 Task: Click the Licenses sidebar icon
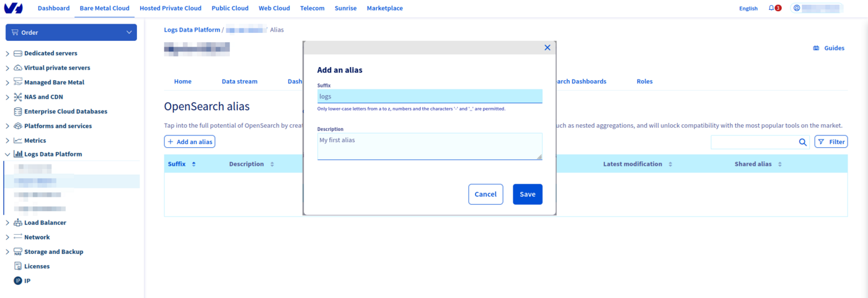[x=18, y=266]
